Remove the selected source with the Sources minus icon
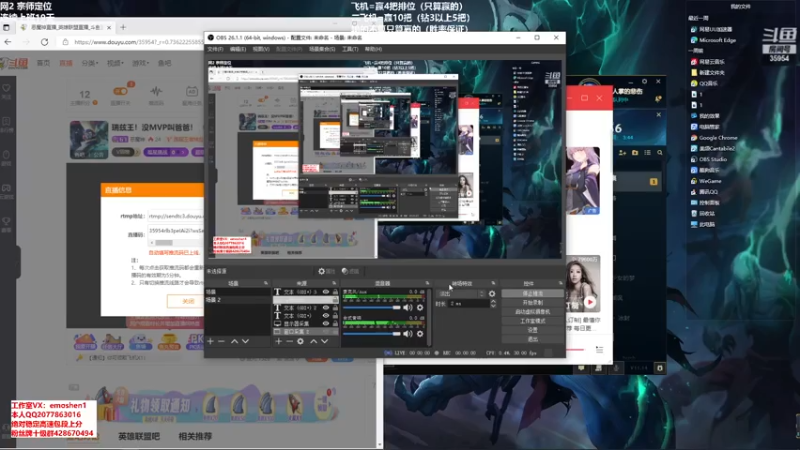This screenshot has height=450, width=800. [x=289, y=341]
